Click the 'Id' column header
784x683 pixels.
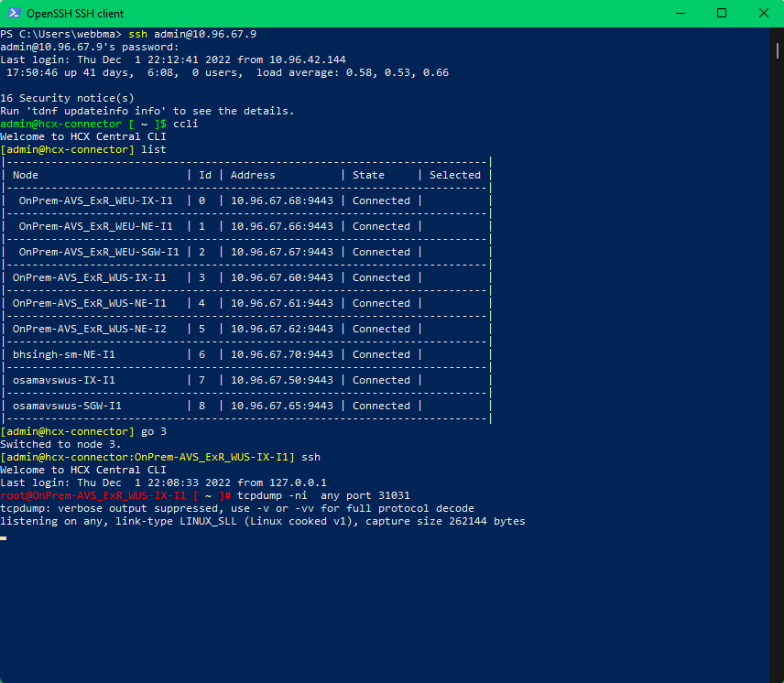[205, 175]
